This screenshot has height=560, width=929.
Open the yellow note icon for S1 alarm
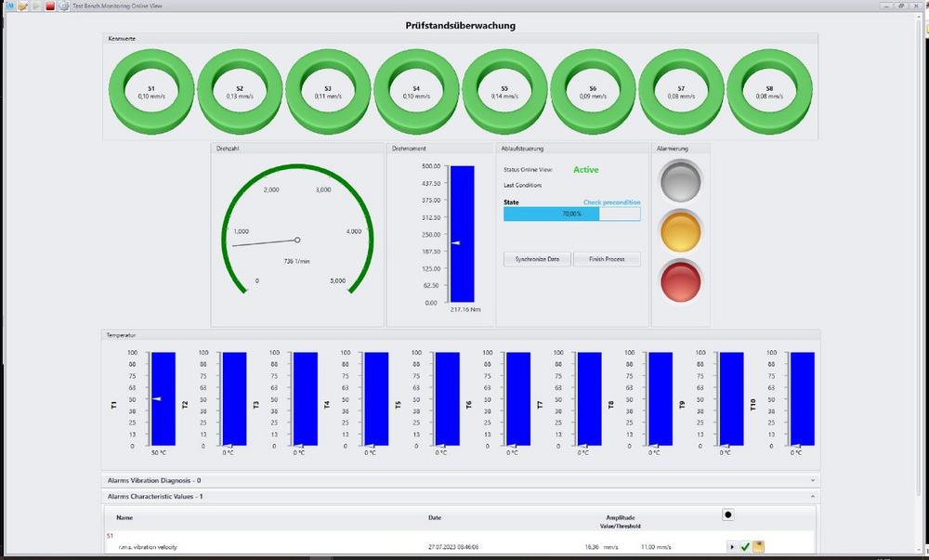(758, 547)
